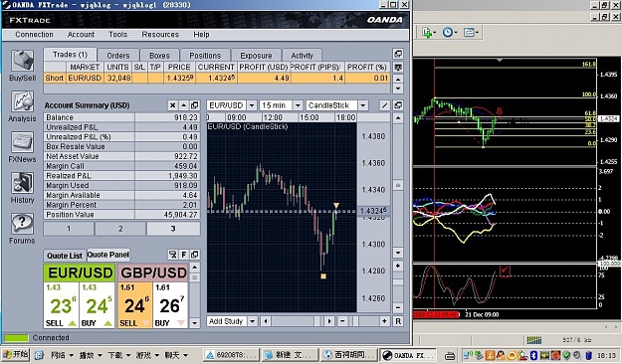Reset chart with the R button
Viewport: 622px width, 364px height.
click(398, 321)
